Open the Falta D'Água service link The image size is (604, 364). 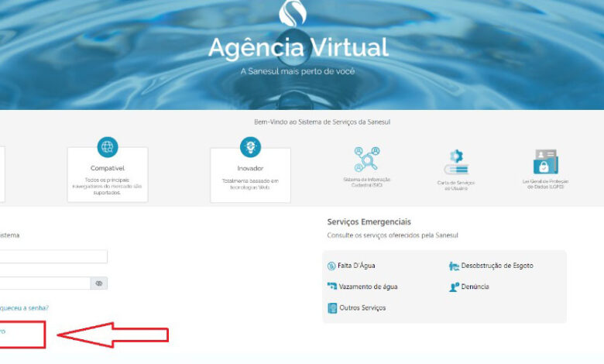point(356,266)
